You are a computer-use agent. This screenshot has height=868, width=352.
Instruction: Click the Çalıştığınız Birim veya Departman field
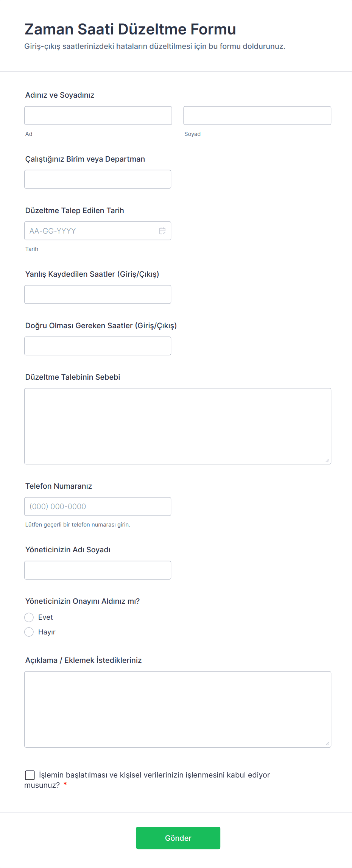coord(98,179)
